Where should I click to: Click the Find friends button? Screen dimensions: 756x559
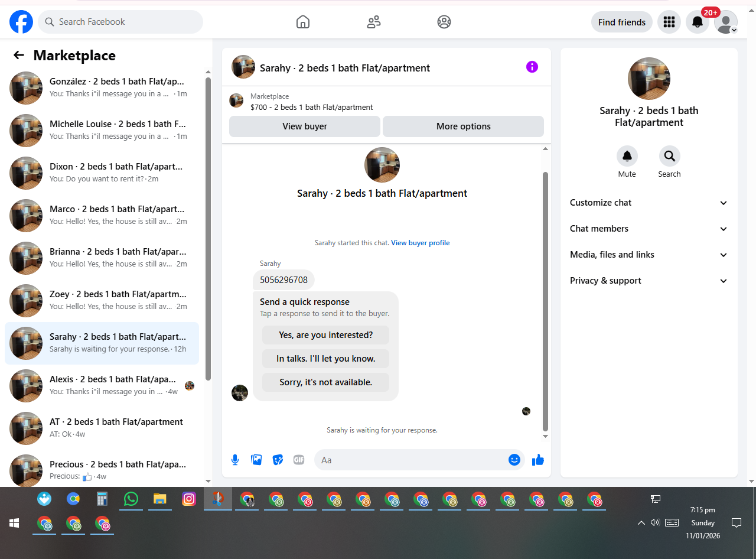pyautogui.click(x=622, y=22)
